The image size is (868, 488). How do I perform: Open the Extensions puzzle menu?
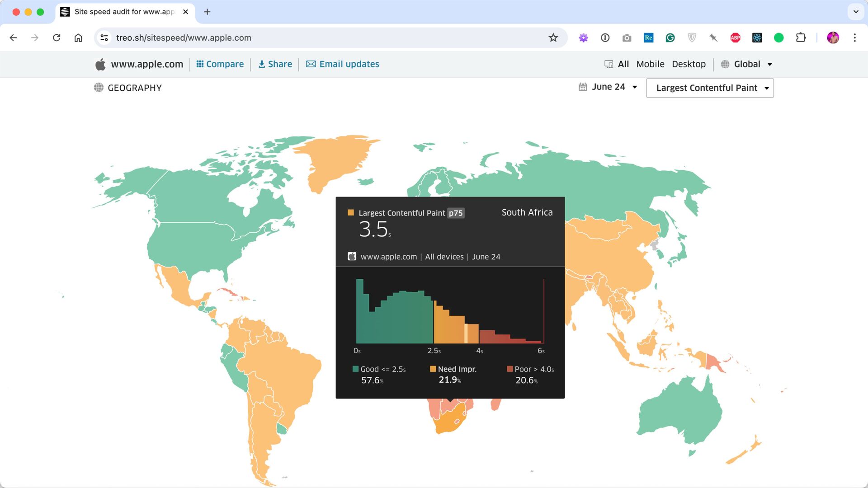coord(801,38)
